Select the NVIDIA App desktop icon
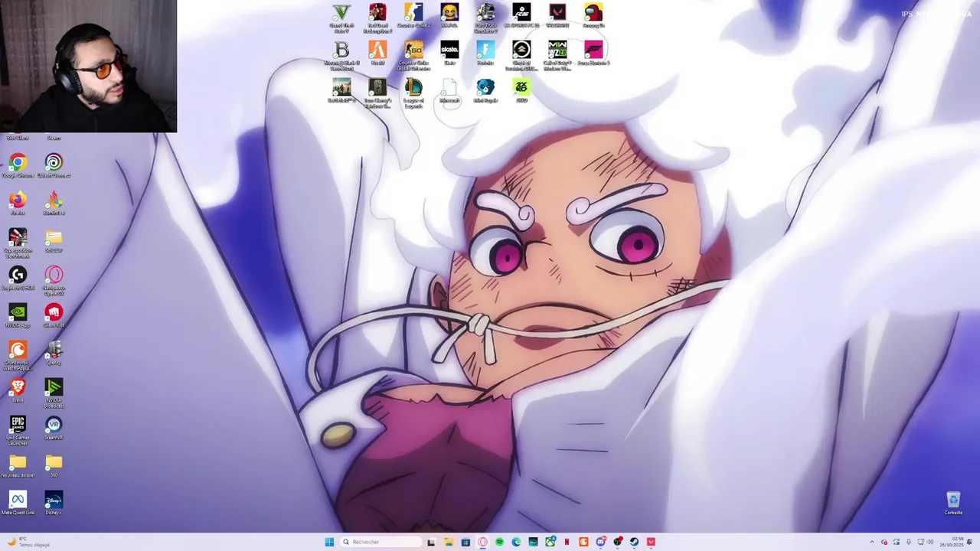Viewport: 980px width, 551px height. tap(18, 315)
